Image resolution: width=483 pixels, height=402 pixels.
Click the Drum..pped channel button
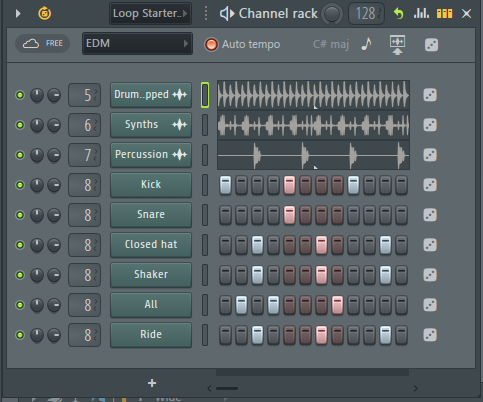click(151, 95)
